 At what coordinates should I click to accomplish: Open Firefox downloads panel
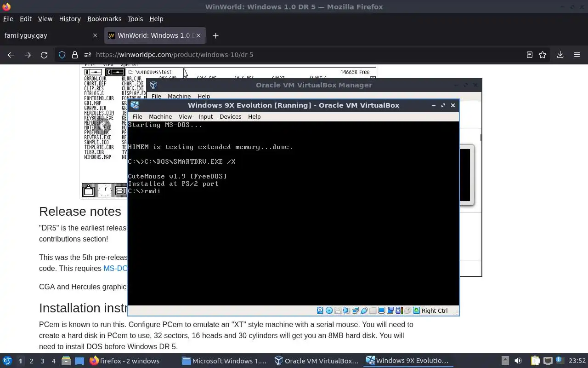(560, 55)
